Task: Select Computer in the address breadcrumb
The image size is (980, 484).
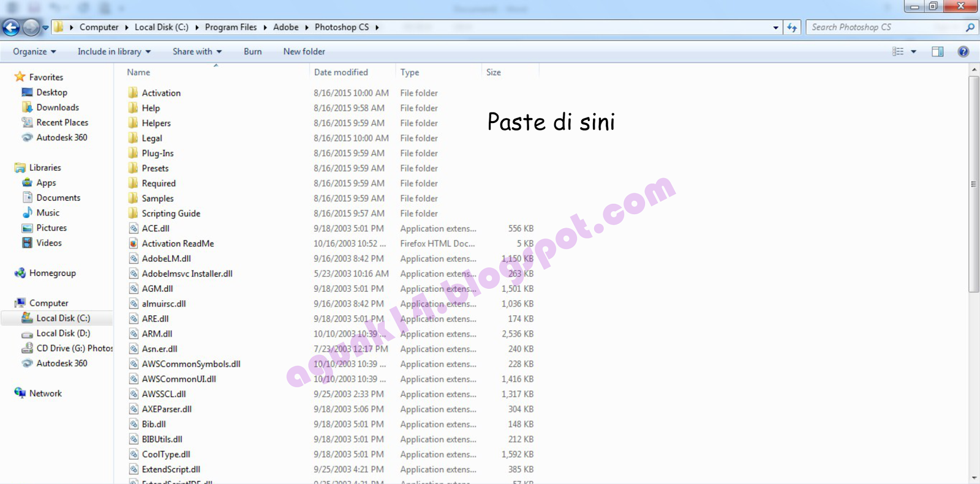Action: point(99,28)
